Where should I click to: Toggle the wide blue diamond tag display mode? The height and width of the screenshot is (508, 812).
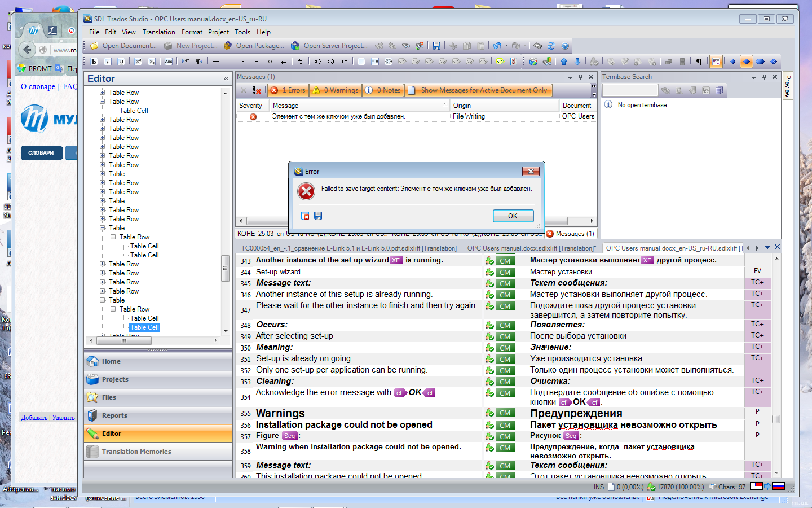pos(760,62)
